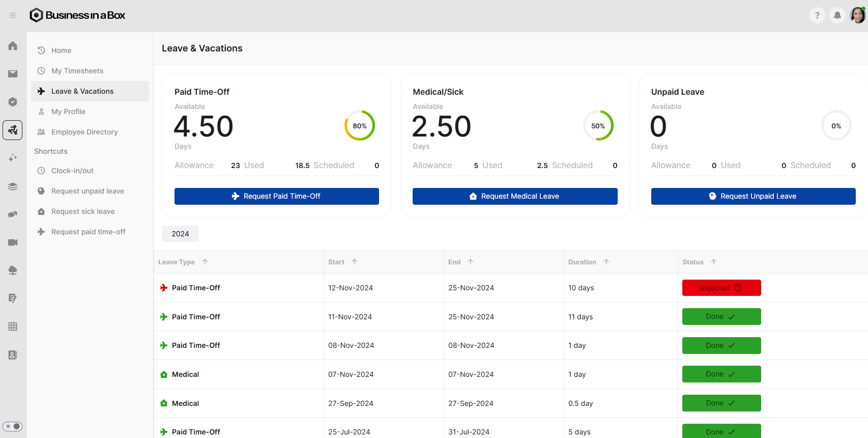Open the table grid icon in left rail

point(13,326)
